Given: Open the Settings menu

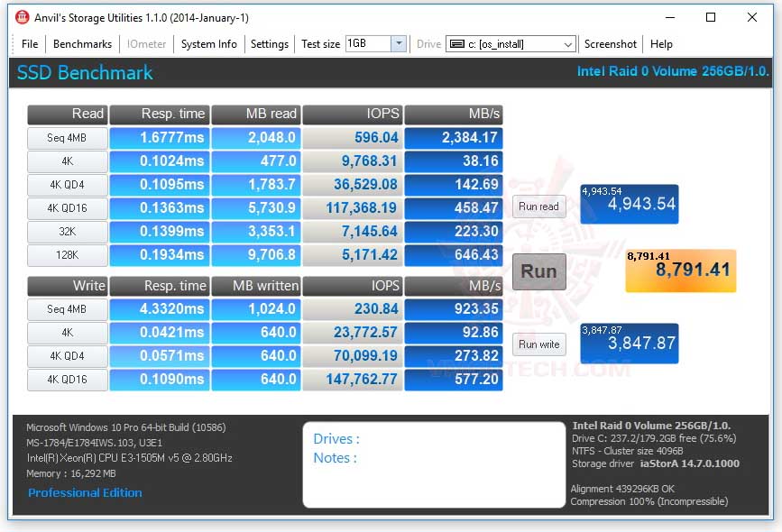Looking at the screenshot, I should 270,44.
